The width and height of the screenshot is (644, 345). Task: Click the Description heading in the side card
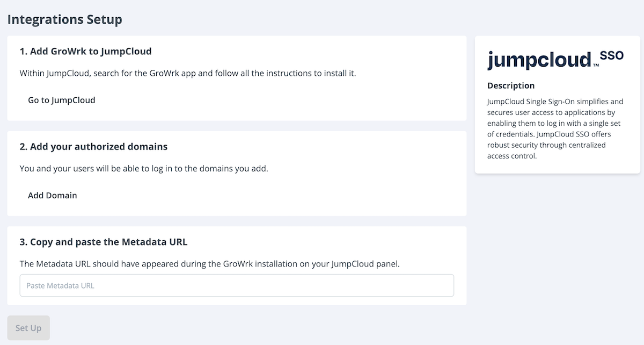coord(511,85)
